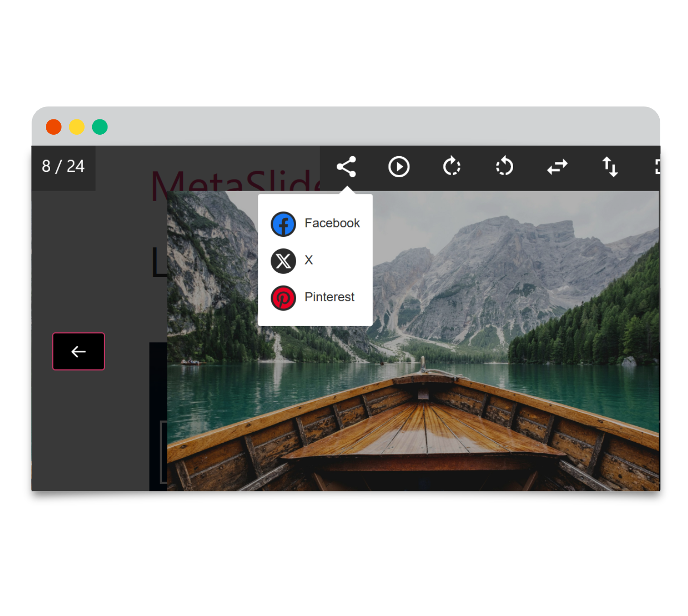This screenshot has height=616, width=688.
Task: Rotate image counterclockwise
Action: pyautogui.click(x=505, y=167)
